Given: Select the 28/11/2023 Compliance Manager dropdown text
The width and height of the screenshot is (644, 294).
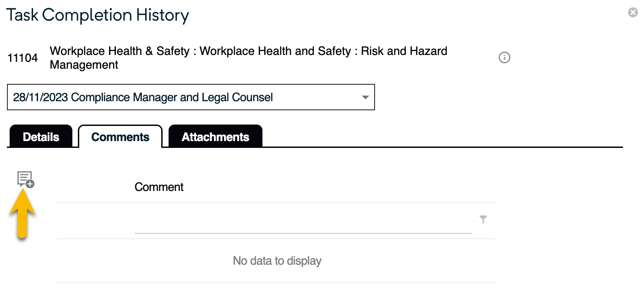Looking at the screenshot, I should 143,98.
